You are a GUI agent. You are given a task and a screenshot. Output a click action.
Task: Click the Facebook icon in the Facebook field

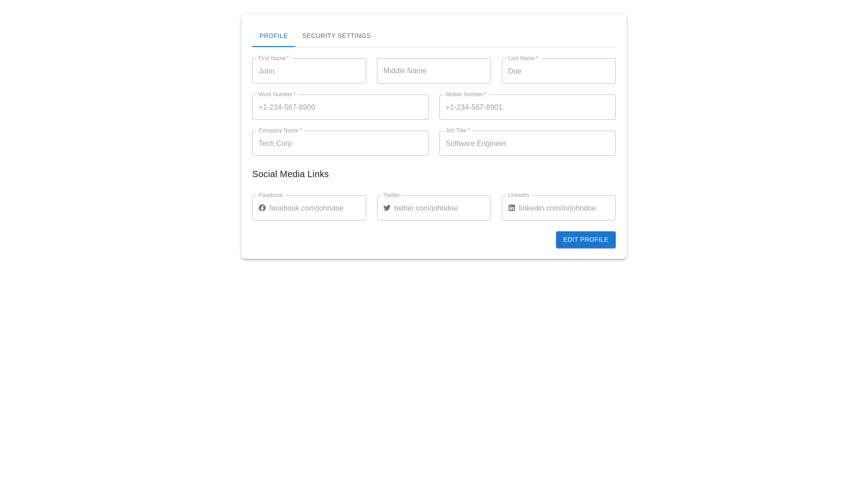[x=262, y=208]
